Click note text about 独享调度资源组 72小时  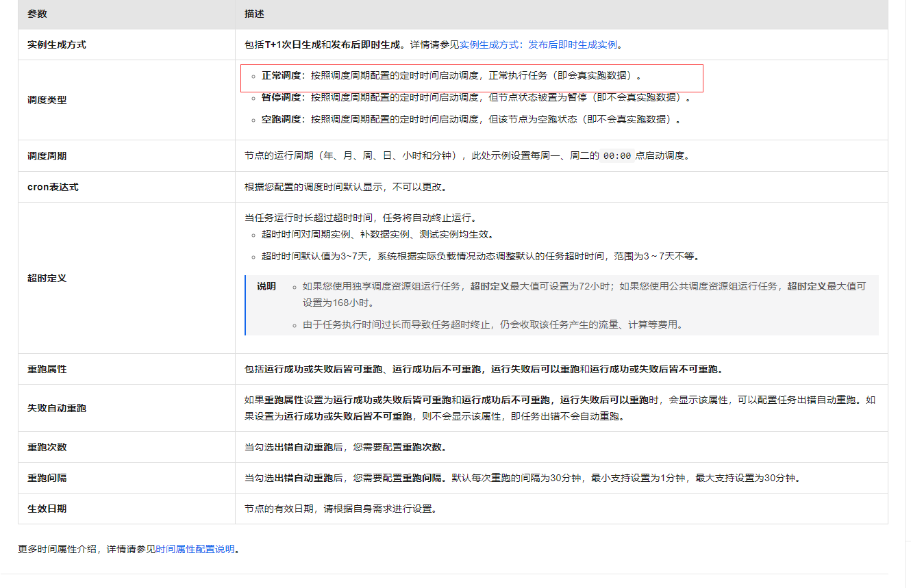pyautogui.click(x=584, y=294)
